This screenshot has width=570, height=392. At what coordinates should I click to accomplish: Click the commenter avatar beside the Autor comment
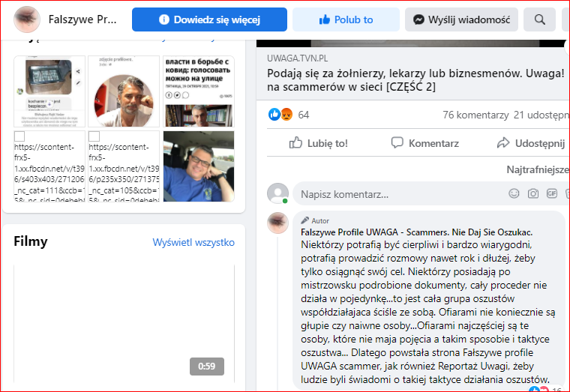point(277,223)
